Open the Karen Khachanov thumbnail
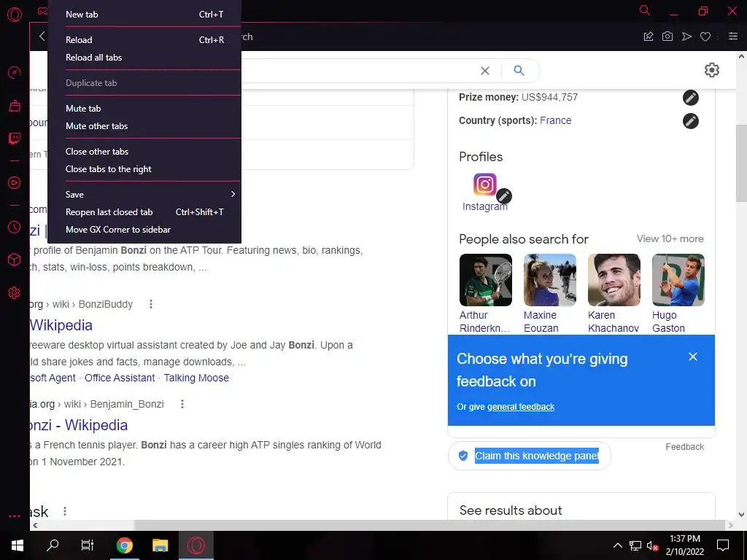Image resolution: width=747 pixels, height=560 pixels. pos(614,280)
